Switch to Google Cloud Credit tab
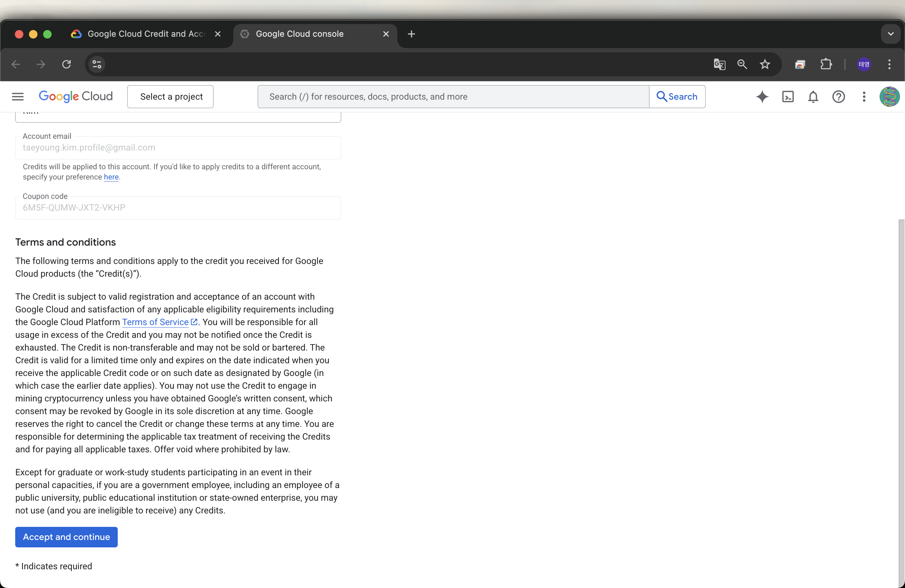The height and width of the screenshot is (588, 905). click(146, 34)
